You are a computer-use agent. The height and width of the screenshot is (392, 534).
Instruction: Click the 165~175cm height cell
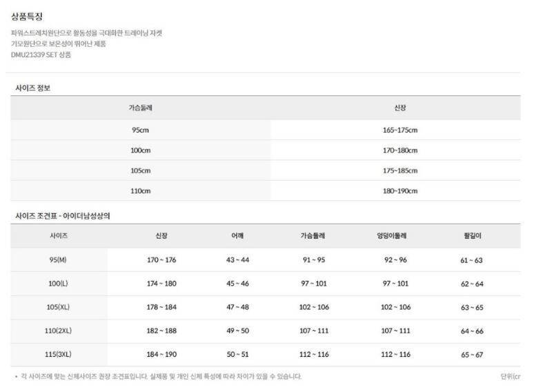tap(399, 130)
